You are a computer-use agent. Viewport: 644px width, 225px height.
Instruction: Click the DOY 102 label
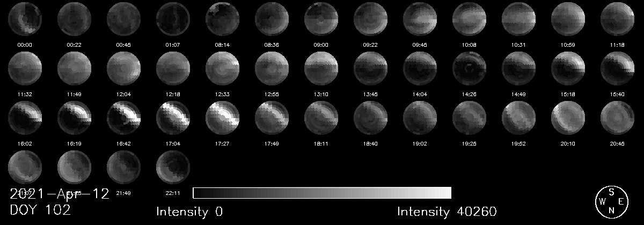point(40,211)
